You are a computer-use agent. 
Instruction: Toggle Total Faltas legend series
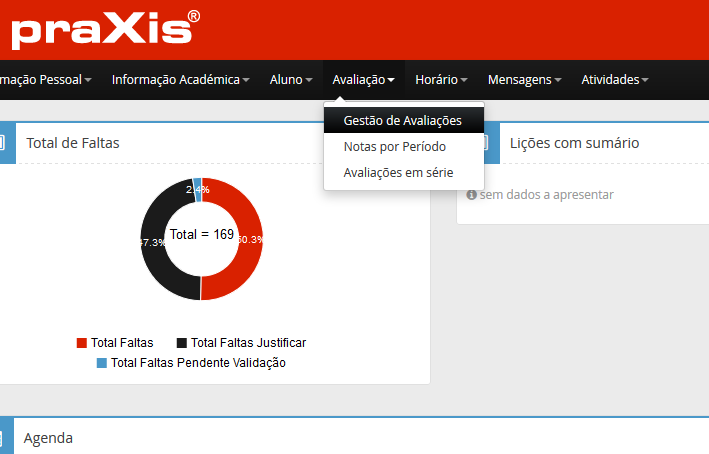pos(115,343)
